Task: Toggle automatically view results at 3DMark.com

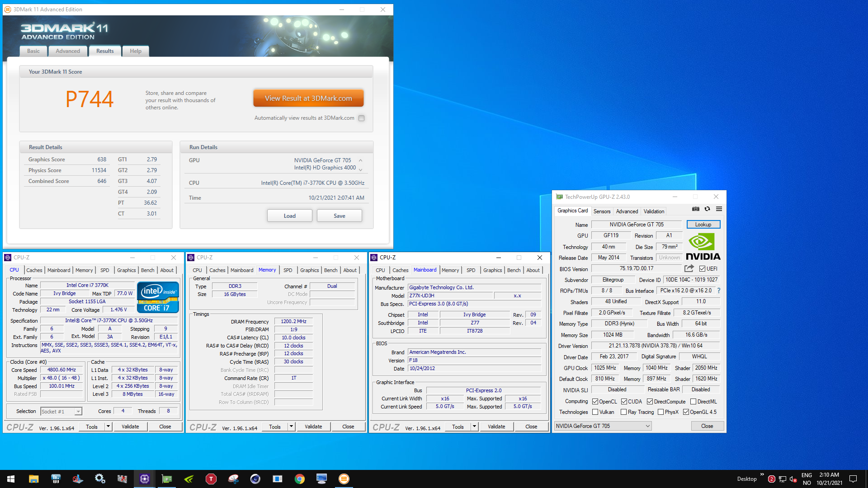Action: (361, 118)
